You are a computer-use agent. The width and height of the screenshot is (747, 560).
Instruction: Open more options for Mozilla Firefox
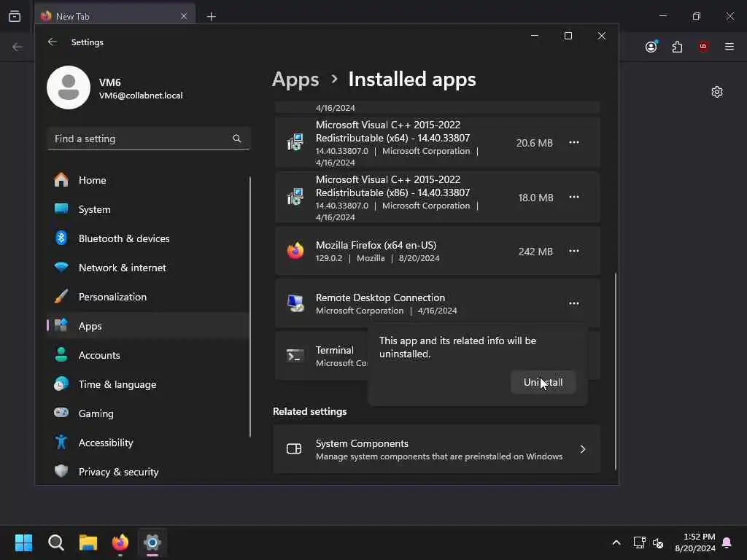coord(573,251)
